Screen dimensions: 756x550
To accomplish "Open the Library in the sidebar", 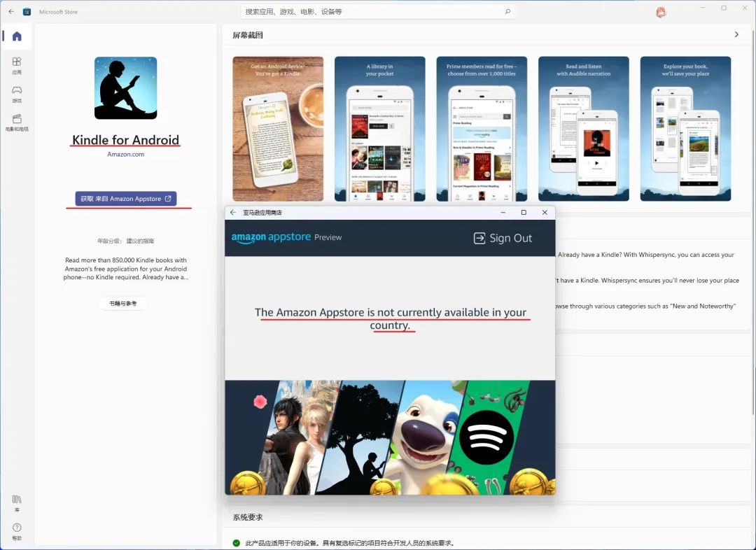I will [x=17, y=503].
